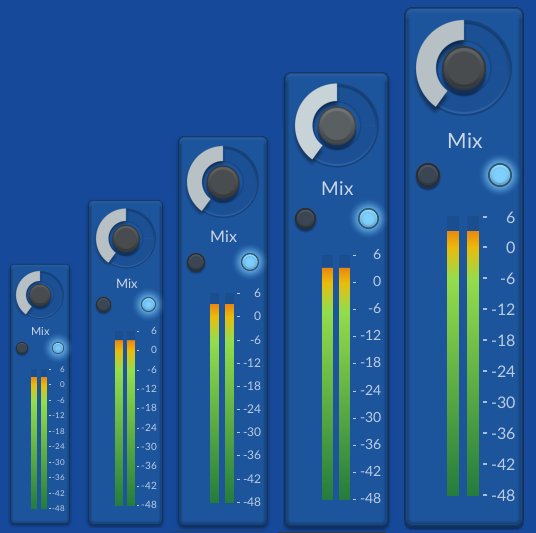Viewport: 536px width, 533px height.
Task: Disable the glowing blue button on the middle-sized strip
Action: (250, 262)
